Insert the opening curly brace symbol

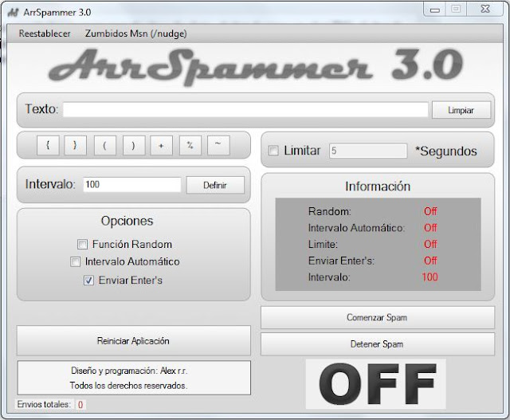tap(48, 145)
